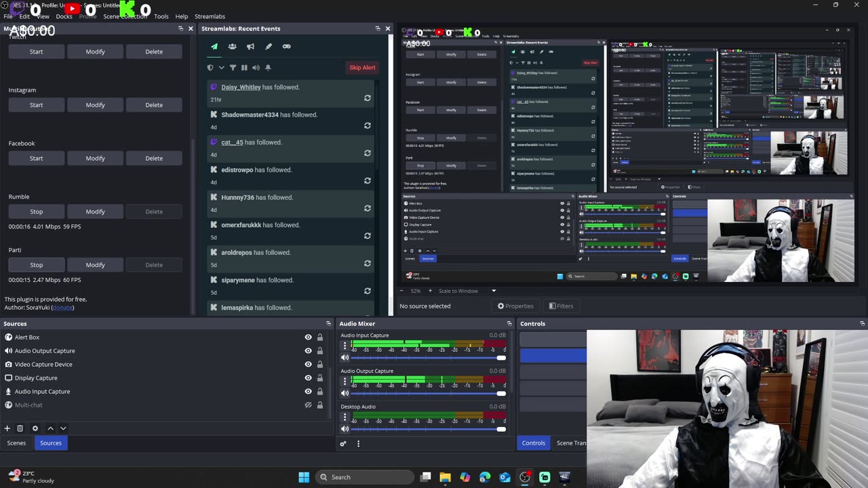Viewport: 868px width, 488px height.
Task: Zoom out the preview with the minus button
Action: (401, 291)
